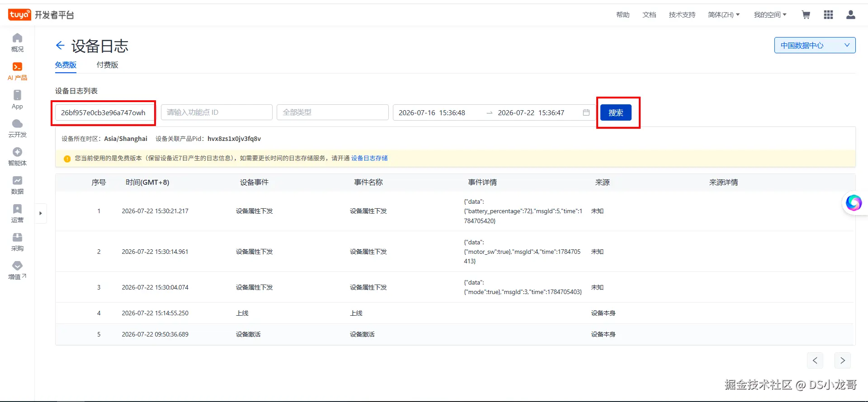Set the start date 2026-07-16 15:36:48
This screenshot has height=402, width=868.
coord(432,112)
